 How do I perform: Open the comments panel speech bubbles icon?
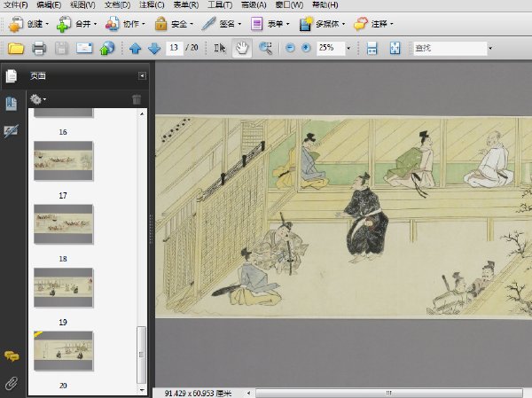pos(12,356)
